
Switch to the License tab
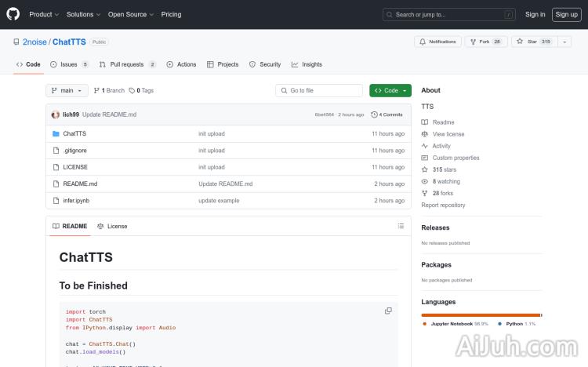point(112,226)
